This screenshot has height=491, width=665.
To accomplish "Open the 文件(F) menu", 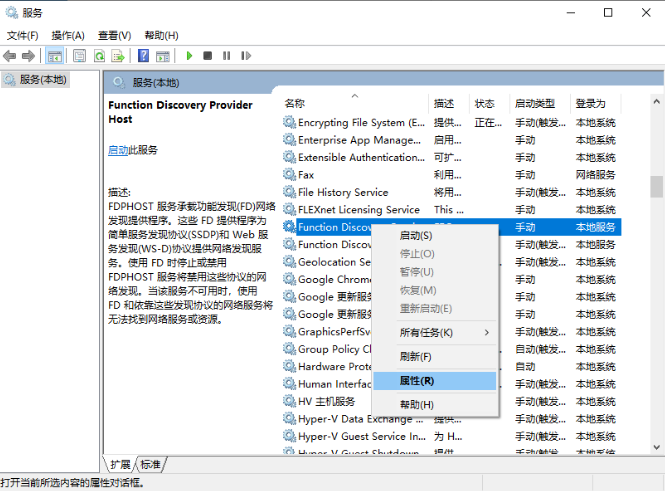I will coord(22,36).
